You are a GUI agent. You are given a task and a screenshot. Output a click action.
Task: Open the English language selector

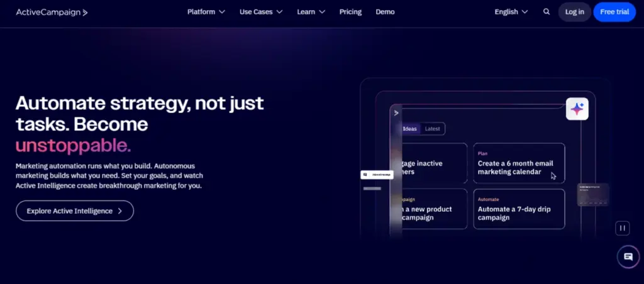(x=511, y=12)
